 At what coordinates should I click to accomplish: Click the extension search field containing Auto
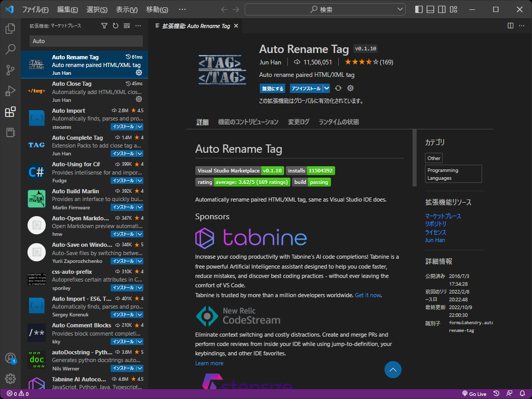[86, 41]
